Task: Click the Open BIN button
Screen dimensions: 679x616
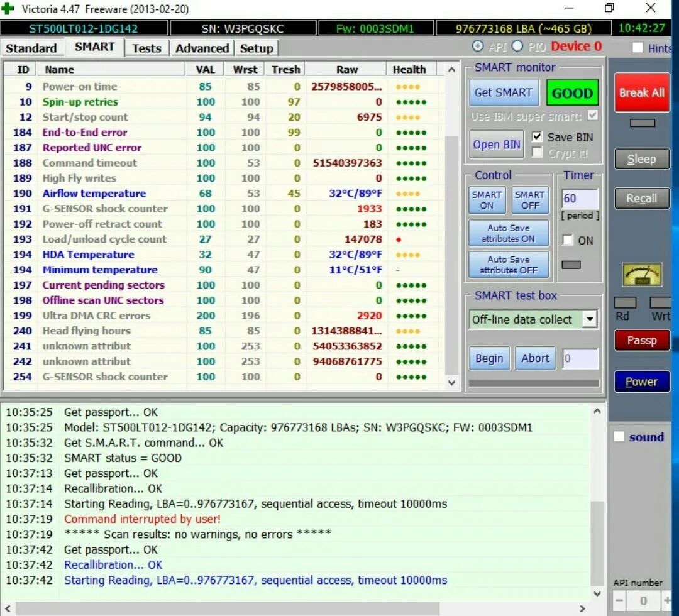Action: pos(496,145)
